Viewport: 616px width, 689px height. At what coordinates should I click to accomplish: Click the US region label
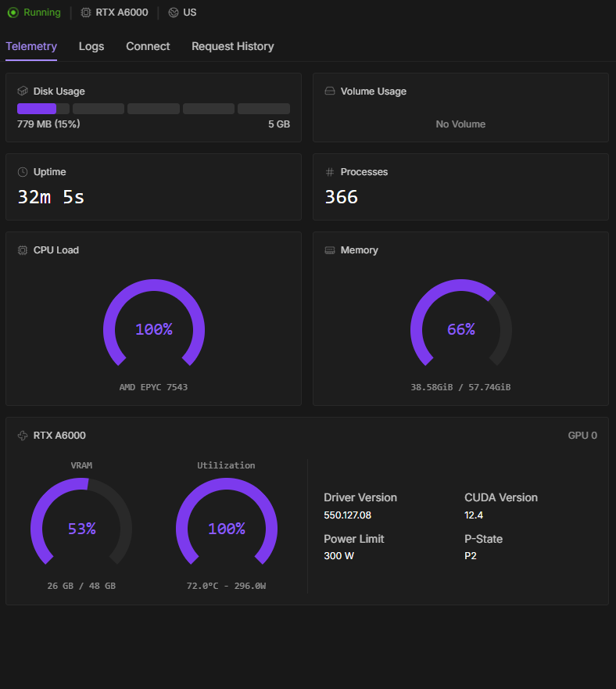coord(190,13)
